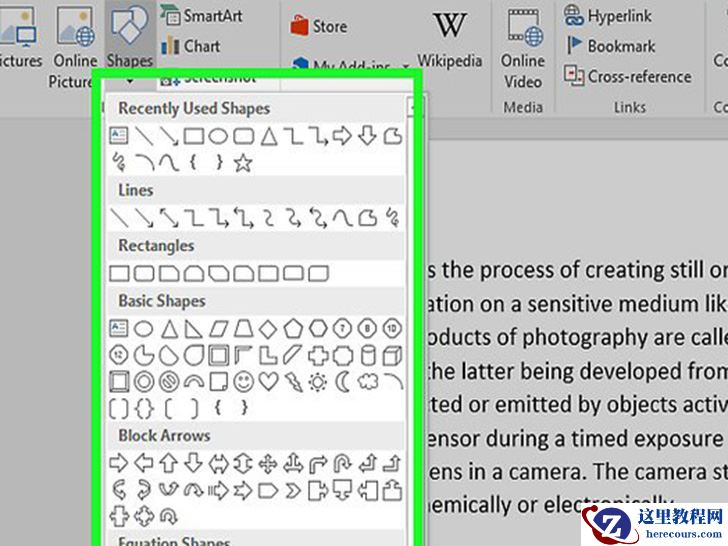Choose the Smiley Face shape
Screen dimensions: 728x546
coord(243,382)
